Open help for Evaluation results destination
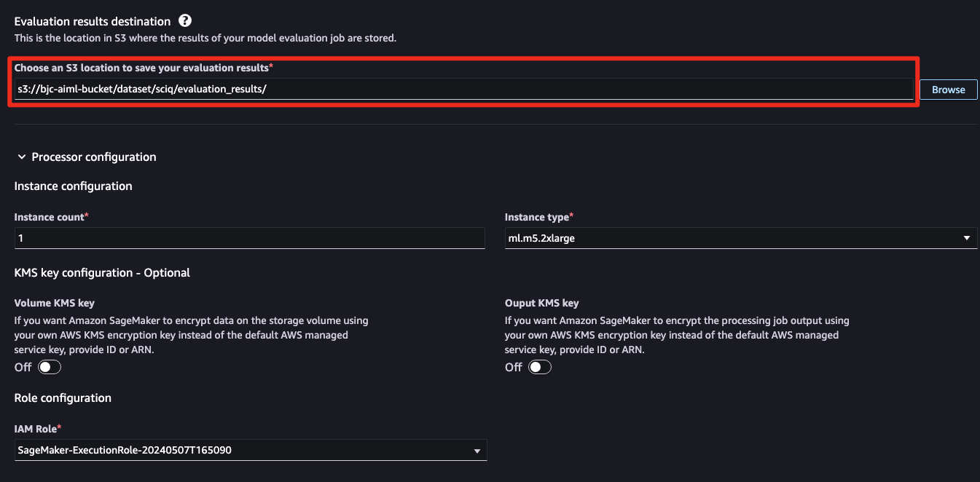 (x=185, y=21)
